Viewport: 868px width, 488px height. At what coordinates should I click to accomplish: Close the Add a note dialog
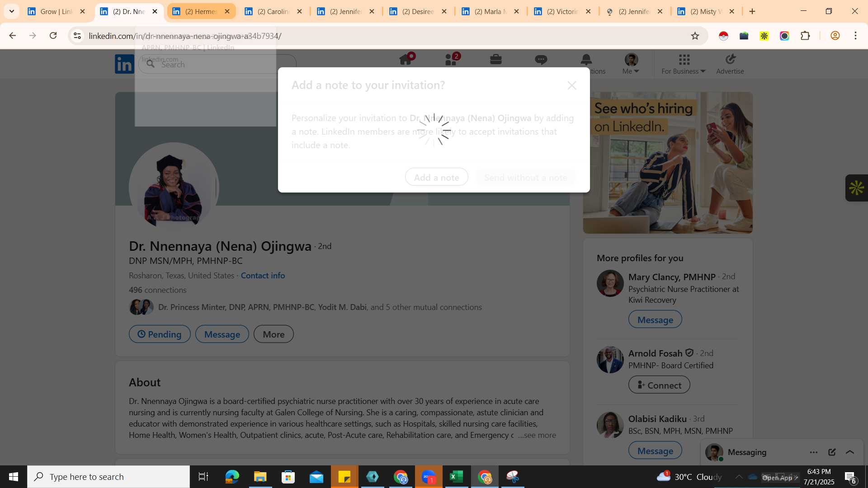pos(572,85)
